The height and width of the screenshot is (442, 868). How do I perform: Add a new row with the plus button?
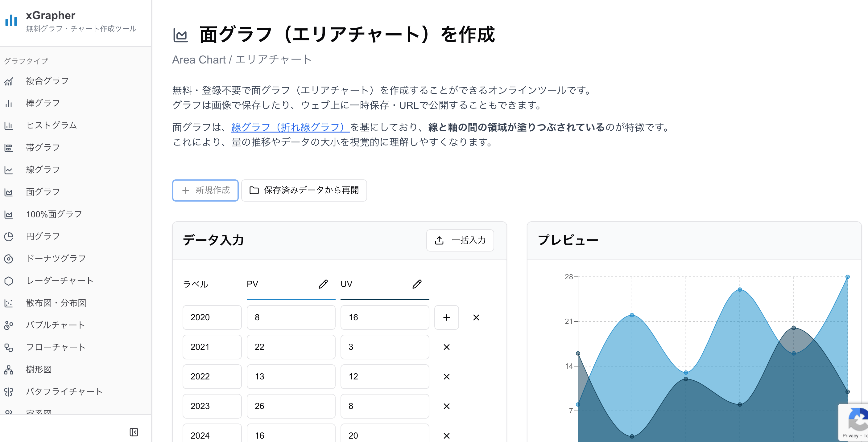446,317
